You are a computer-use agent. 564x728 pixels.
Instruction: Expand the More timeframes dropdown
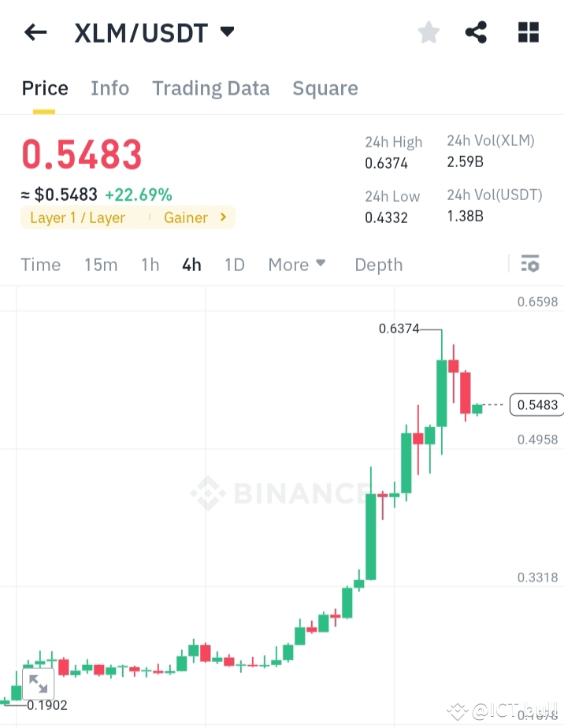(x=297, y=265)
